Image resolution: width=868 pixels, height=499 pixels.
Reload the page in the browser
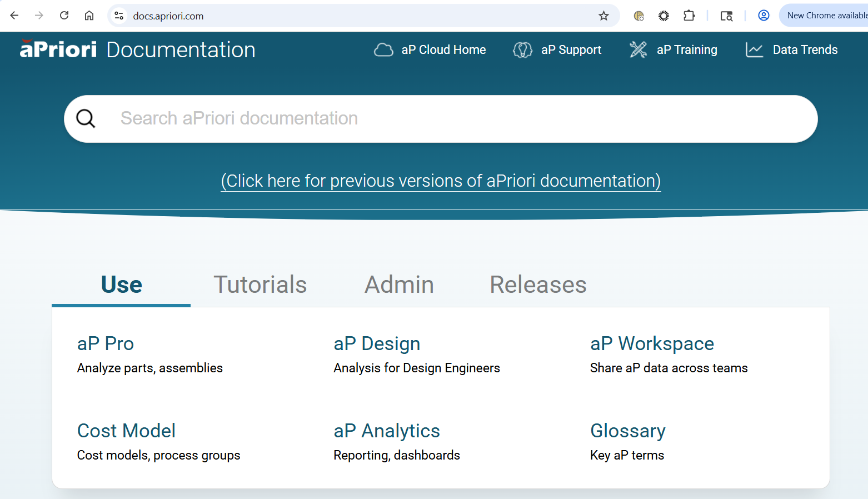[x=64, y=16]
